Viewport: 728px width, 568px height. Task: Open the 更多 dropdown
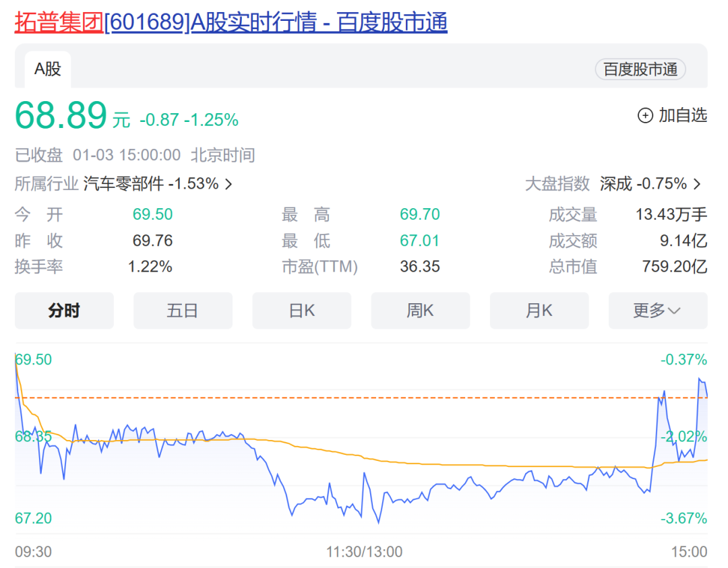point(658,311)
